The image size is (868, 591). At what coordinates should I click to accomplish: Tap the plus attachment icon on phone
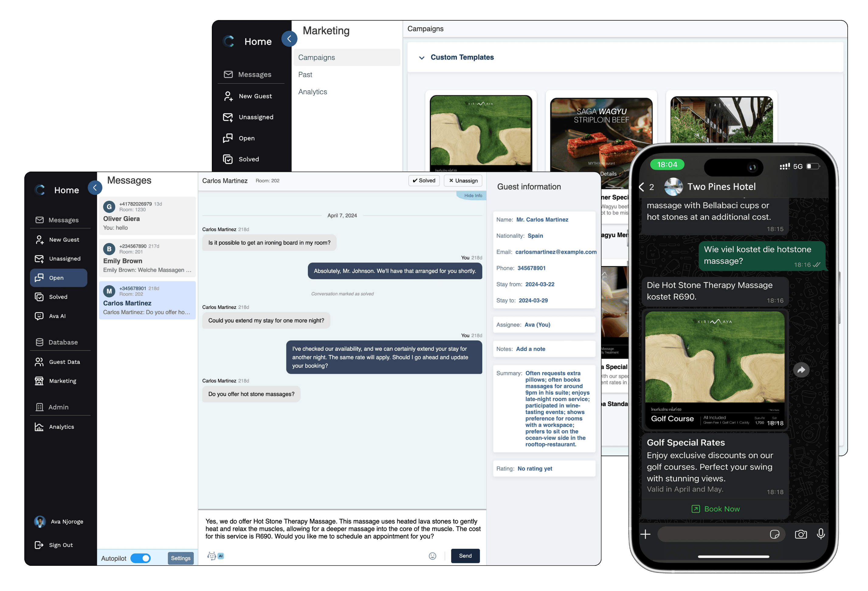(646, 534)
